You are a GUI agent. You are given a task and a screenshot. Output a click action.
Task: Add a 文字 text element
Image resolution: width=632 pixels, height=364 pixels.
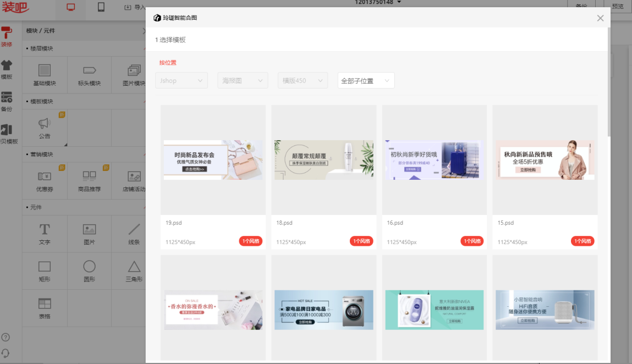coord(45,234)
